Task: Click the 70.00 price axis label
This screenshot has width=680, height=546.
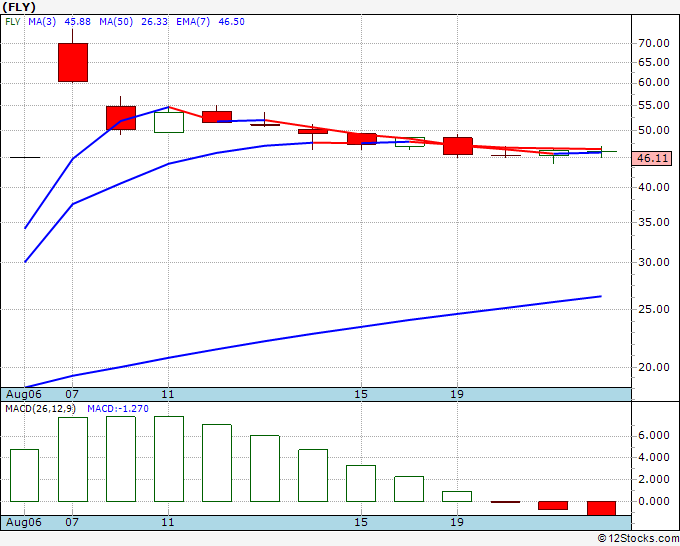Action: point(654,43)
